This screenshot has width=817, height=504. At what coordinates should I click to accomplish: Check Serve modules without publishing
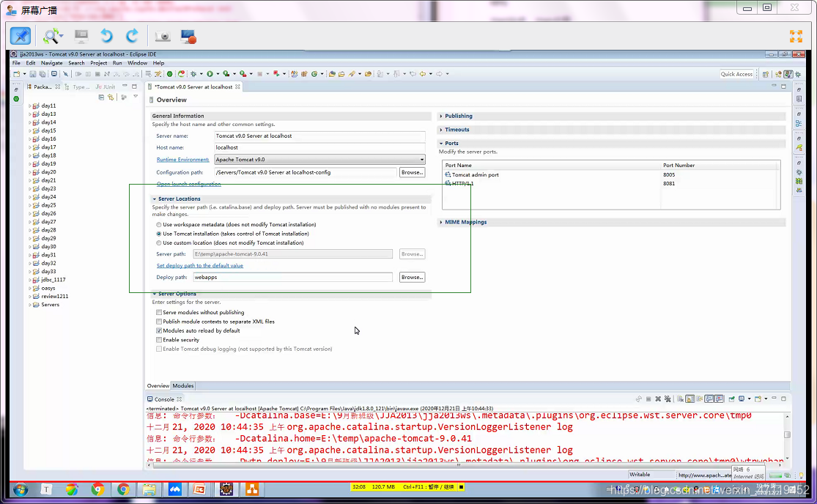(159, 312)
